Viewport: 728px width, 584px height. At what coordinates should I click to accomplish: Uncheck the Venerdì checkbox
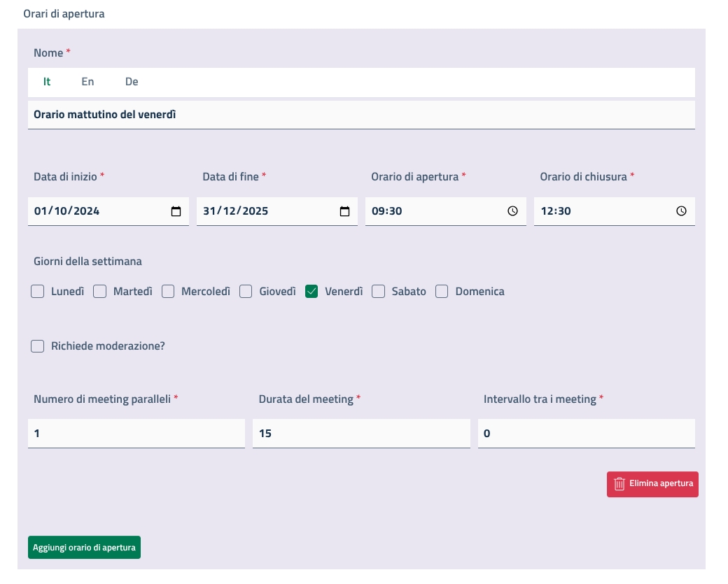pyautogui.click(x=312, y=292)
